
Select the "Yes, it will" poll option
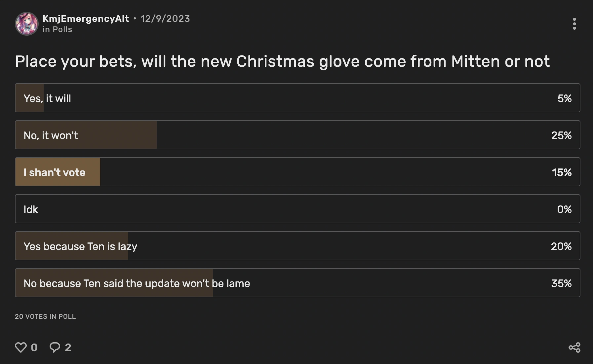pos(297,98)
